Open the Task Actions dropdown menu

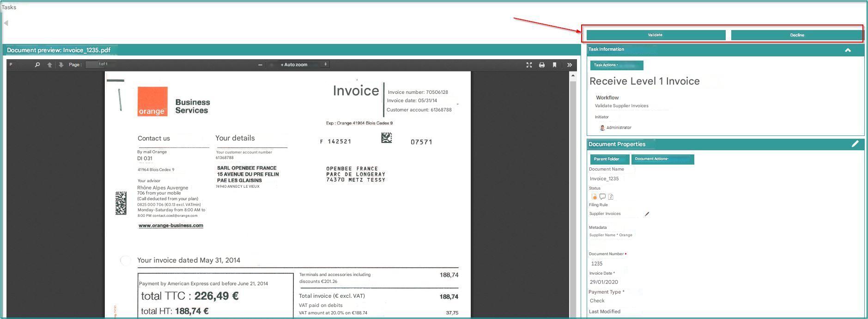(617, 65)
